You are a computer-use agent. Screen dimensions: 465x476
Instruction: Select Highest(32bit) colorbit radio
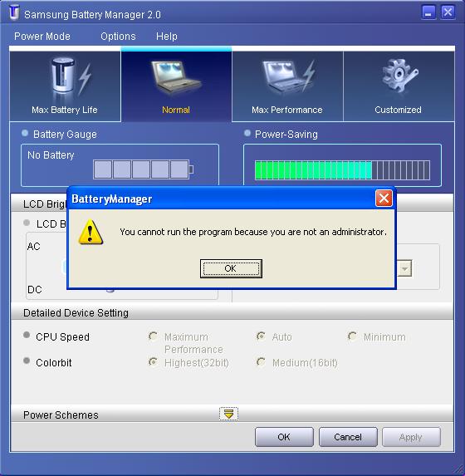pos(153,362)
